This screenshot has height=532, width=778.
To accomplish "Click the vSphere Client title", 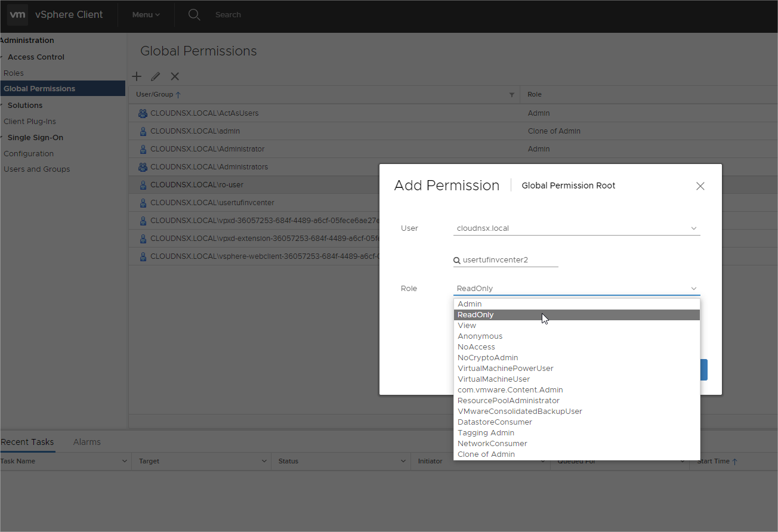I will click(x=69, y=15).
